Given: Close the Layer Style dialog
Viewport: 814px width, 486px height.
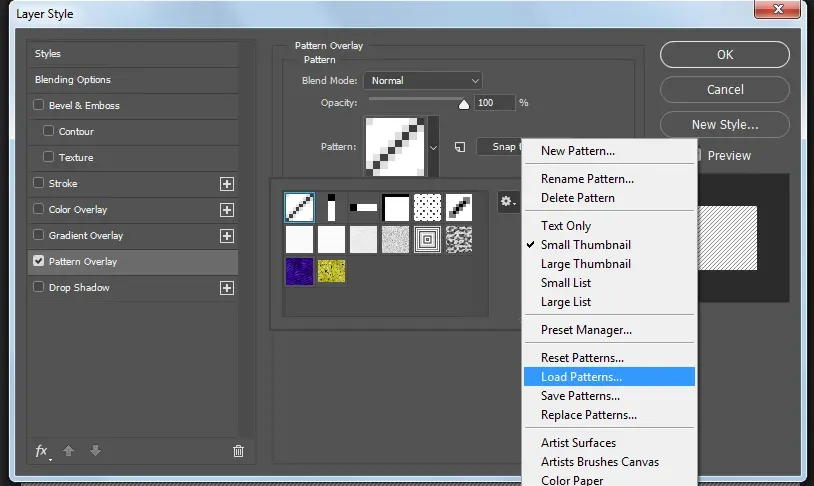Looking at the screenshot, I should coord(777,9).
